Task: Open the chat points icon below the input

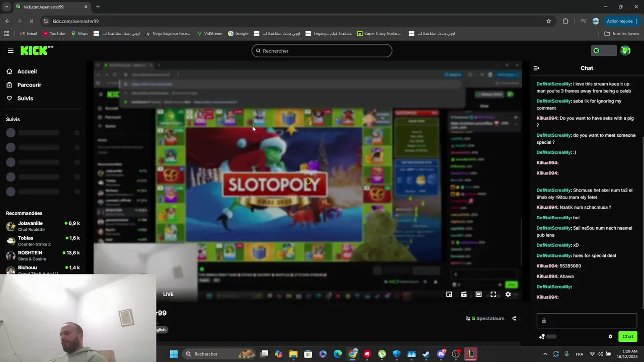Action: pyautogui.click(x=542, y=337)
